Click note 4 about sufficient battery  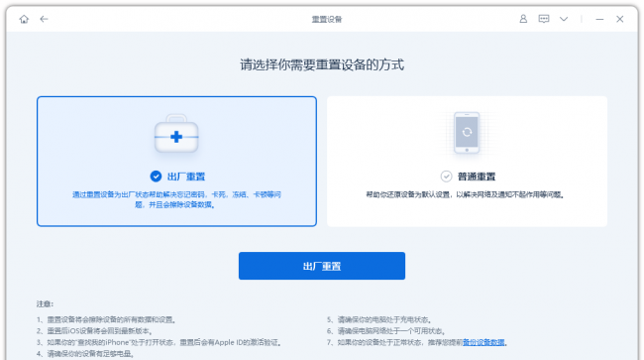coord(85,354)
